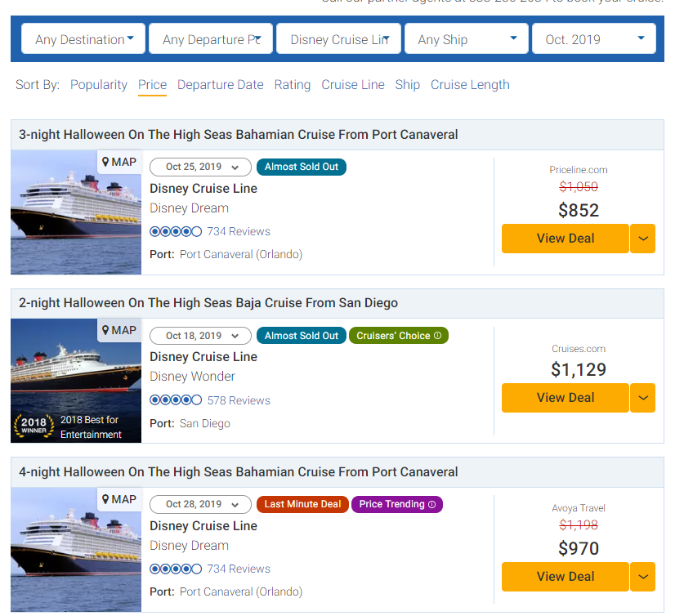Expand the Oct. 2019 date selector

(x=593, y=39)
